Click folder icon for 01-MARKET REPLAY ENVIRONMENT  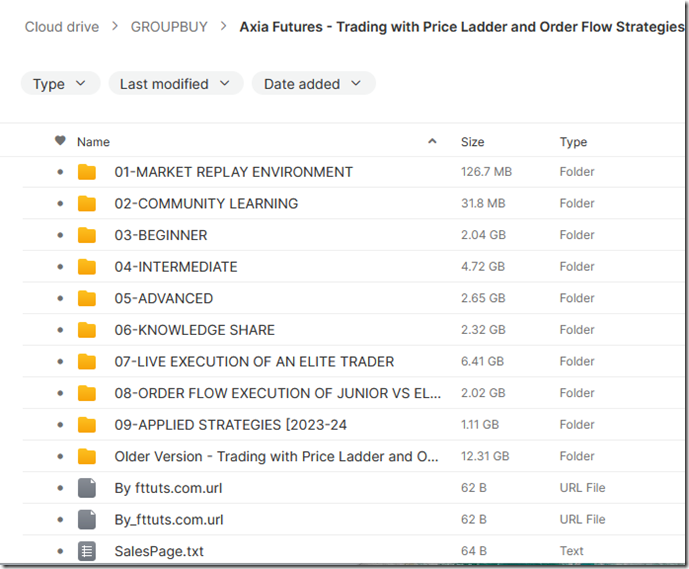pos(87,172)
